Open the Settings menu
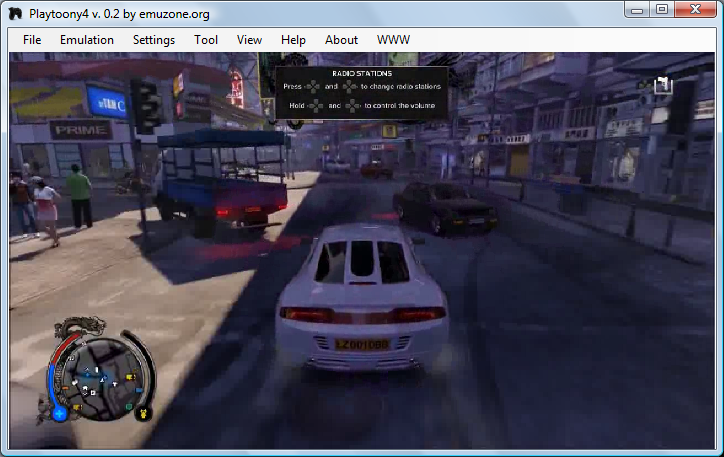 154,40
